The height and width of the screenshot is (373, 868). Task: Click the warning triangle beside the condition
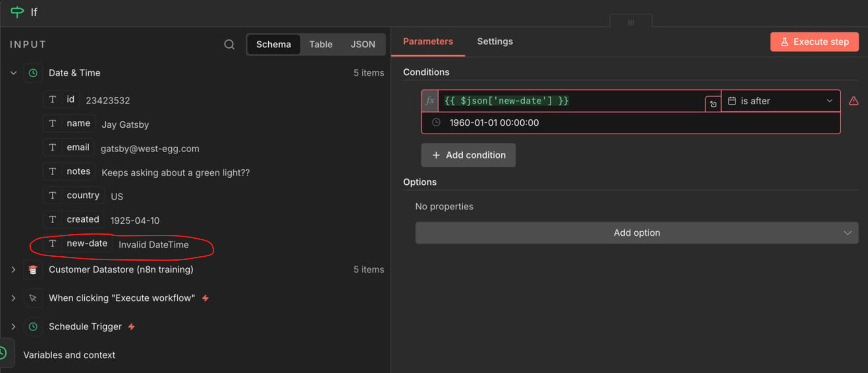point(854,101)
